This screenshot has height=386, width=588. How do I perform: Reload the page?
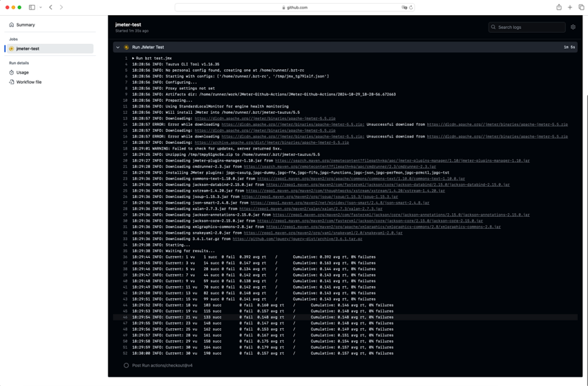[x=411, y=8]
